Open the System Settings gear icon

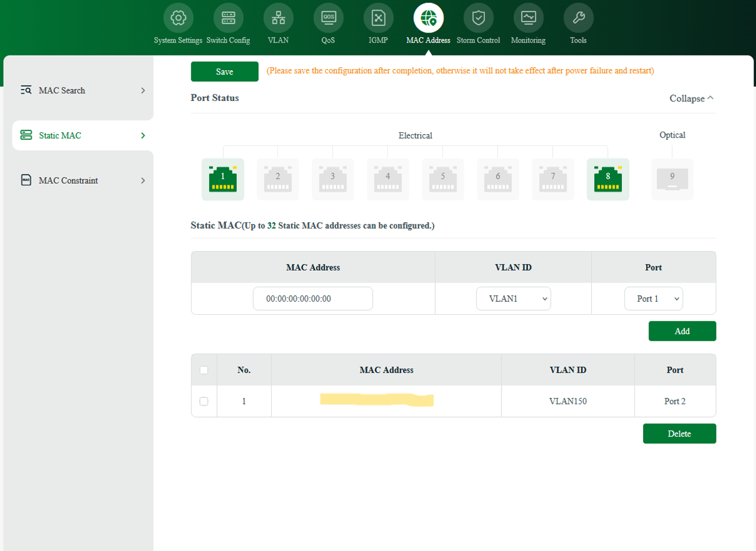point(178,18)
